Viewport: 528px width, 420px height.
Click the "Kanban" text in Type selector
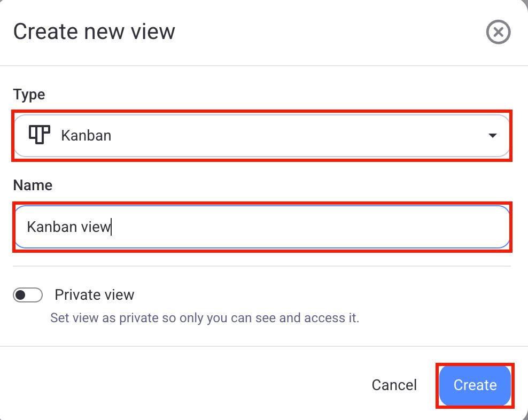click(86, 136)
